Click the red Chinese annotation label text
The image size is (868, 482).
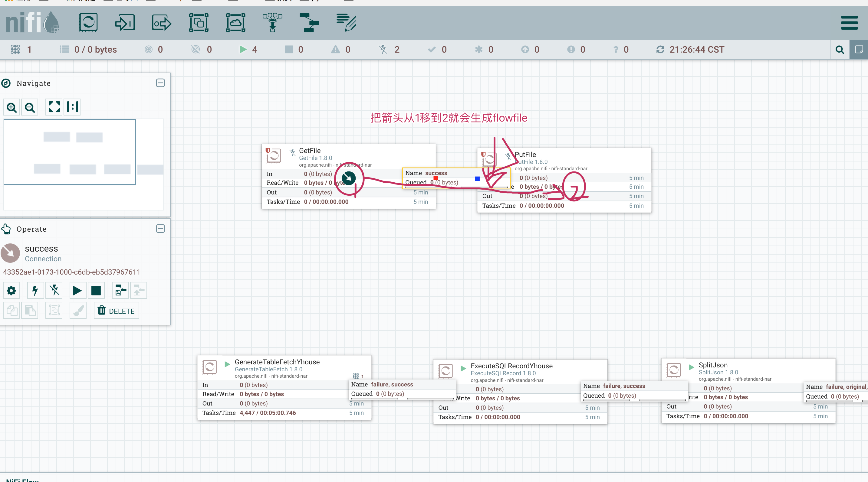[449, 118]
